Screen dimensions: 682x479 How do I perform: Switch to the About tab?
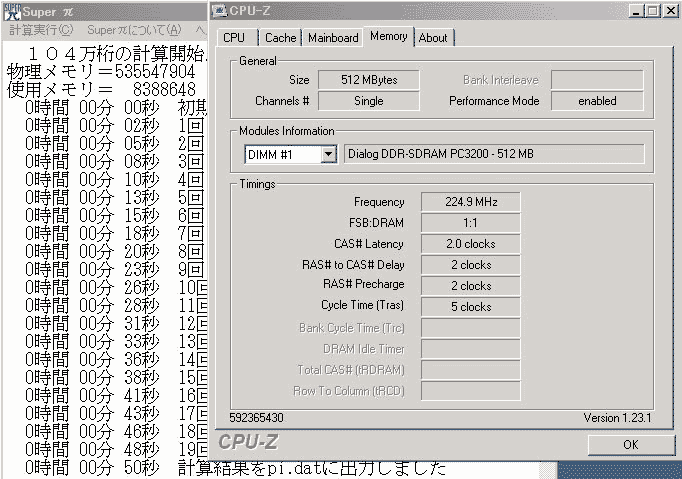[x=433, y=38]
